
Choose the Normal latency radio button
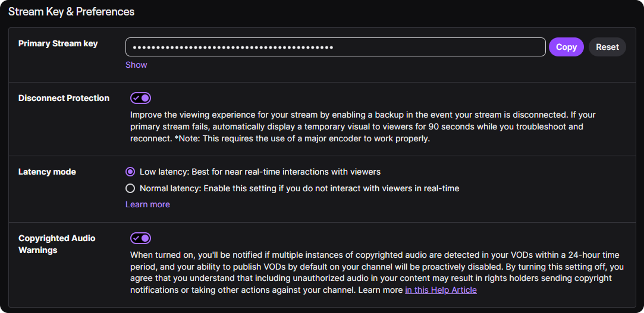point(130,188)
